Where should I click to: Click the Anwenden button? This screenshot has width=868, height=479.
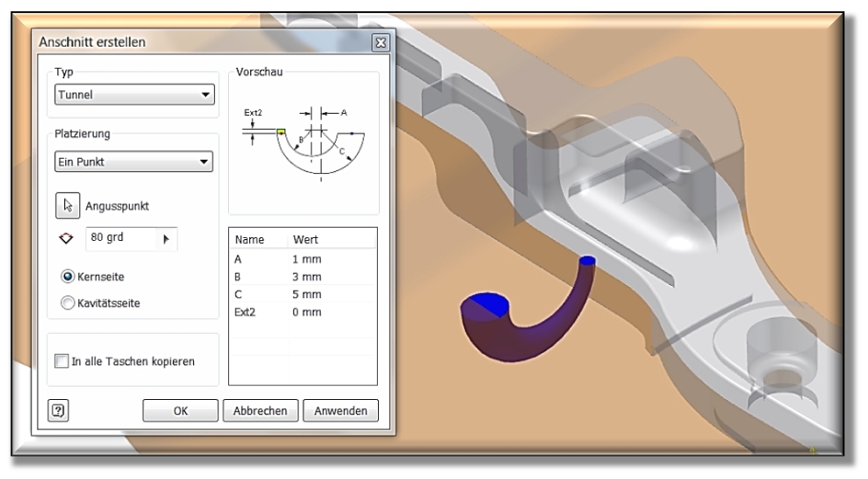340,411
